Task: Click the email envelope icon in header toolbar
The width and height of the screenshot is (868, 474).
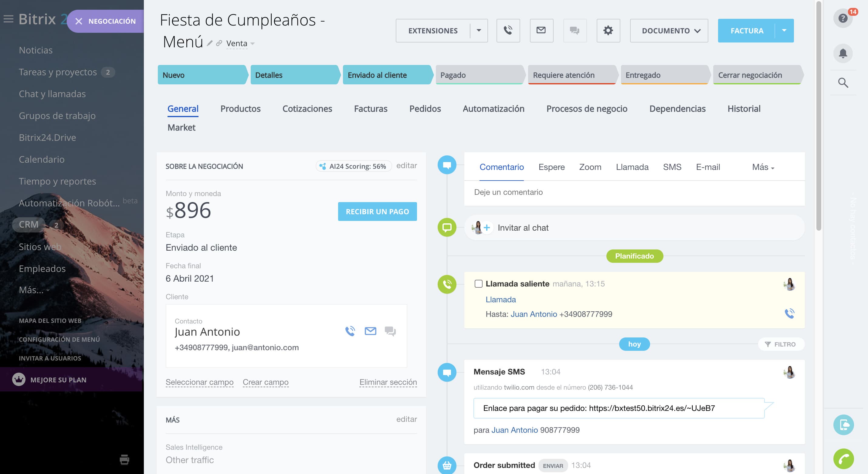Action: click(541, 31)
